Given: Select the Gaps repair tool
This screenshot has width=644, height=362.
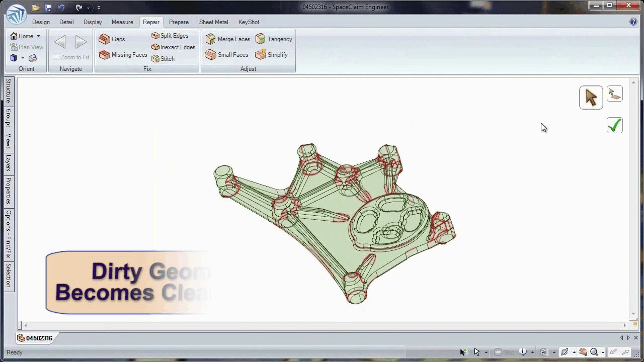Looking at the screenshot, I should pyautogui.click(x=112, y=39).
